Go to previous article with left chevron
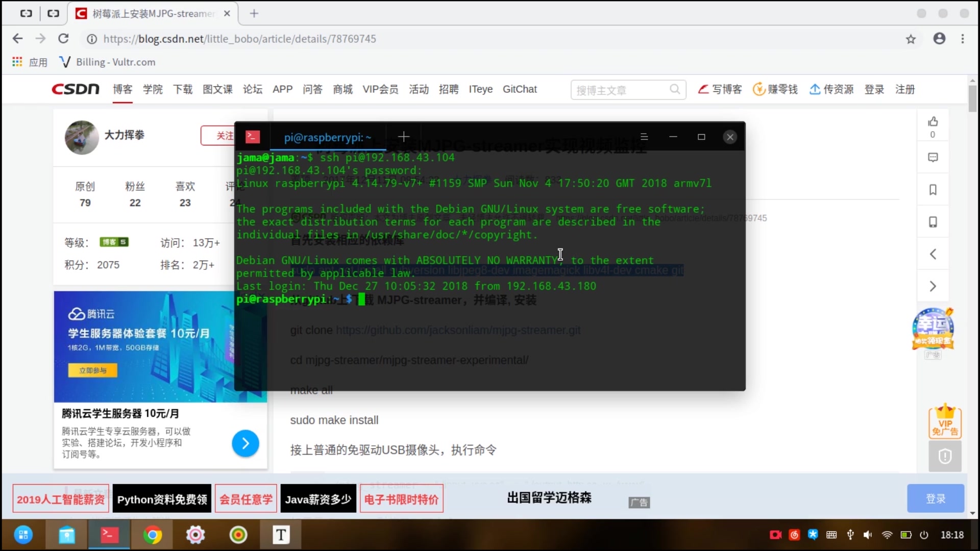The width and height of the screenshot is (980, 551). click(x=933, y=254)
